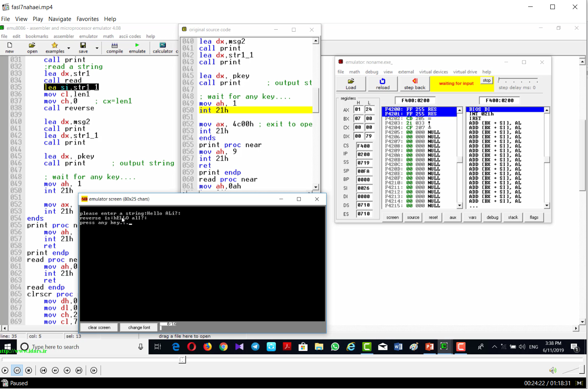Open virtual devices menu in emulator
The image size is (588, 389).
tap(433, 72)
